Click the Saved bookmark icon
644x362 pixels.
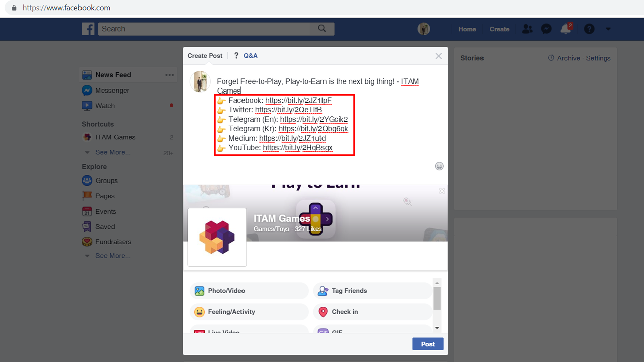click(x=87, y=227)
